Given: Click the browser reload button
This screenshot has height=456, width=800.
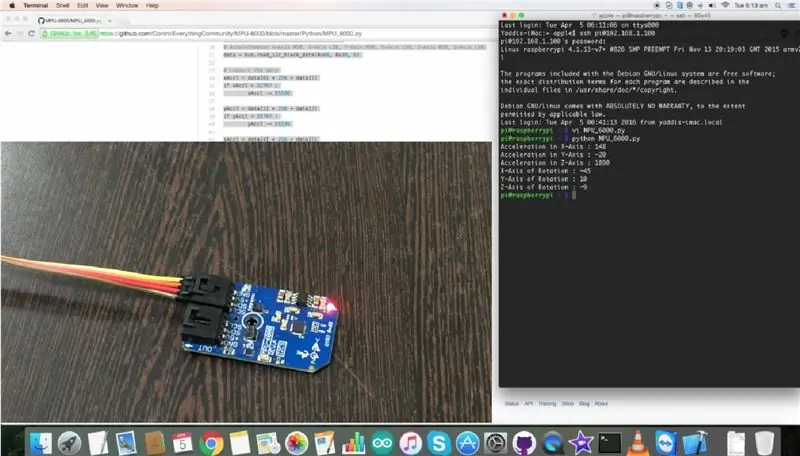Looking at the screenshot, I should click(x=32, y=33).
